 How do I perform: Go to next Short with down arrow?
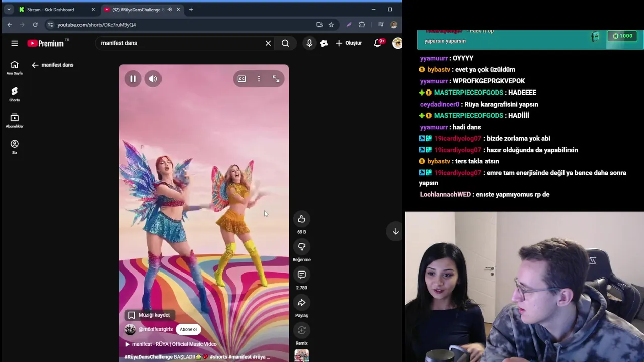[x=395, y=231]
